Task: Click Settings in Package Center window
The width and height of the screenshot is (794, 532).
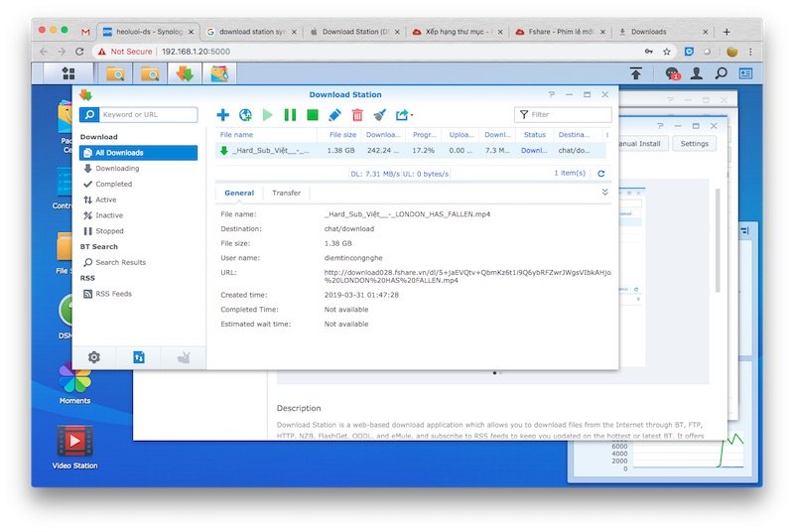Action: pyautogui.click(x=694, y=144)
